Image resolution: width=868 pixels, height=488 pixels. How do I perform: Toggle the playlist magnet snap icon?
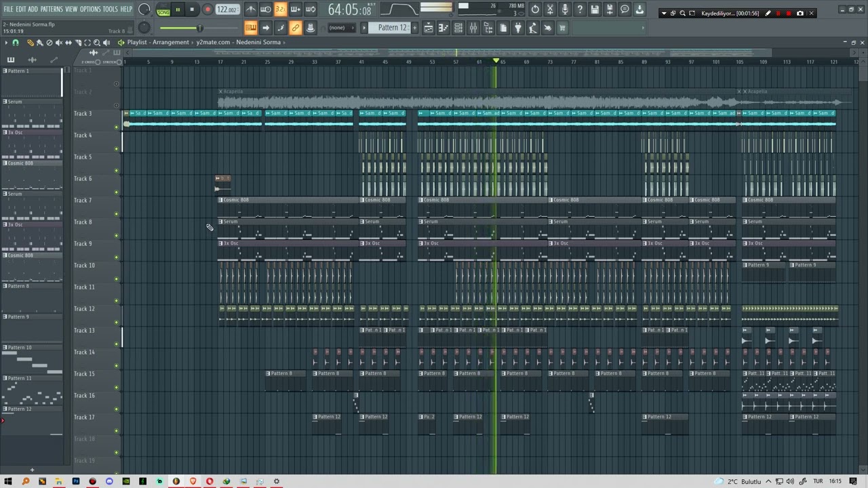tap(16, 43)
